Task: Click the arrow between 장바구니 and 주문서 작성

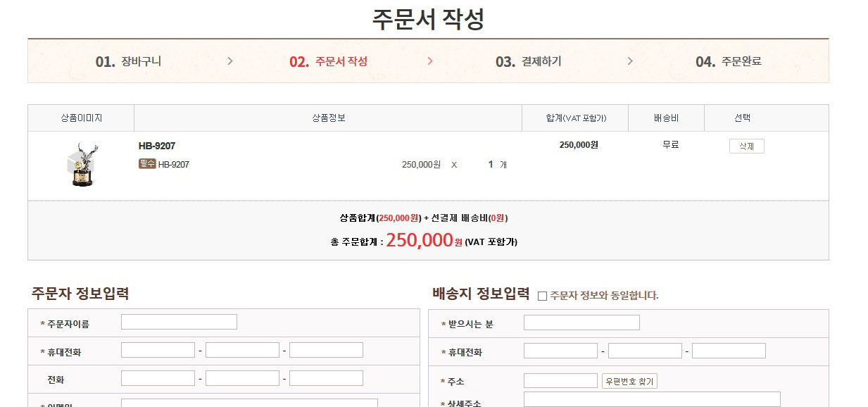Action: (230, 61)
